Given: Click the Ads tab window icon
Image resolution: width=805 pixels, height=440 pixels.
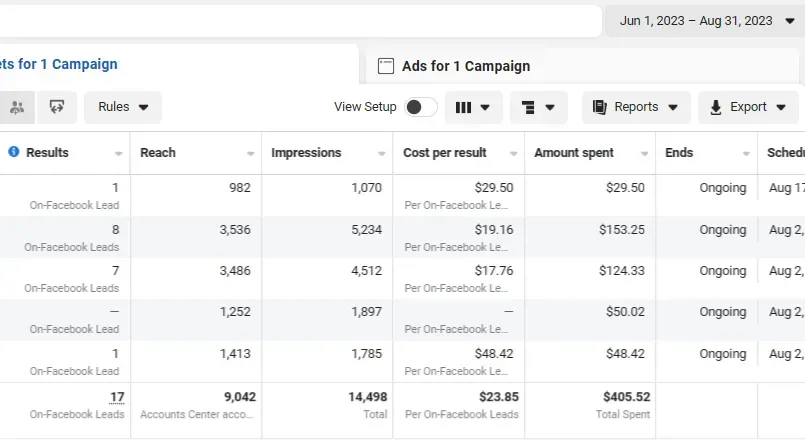Looking at the screenshot, I should click(385, 66).
